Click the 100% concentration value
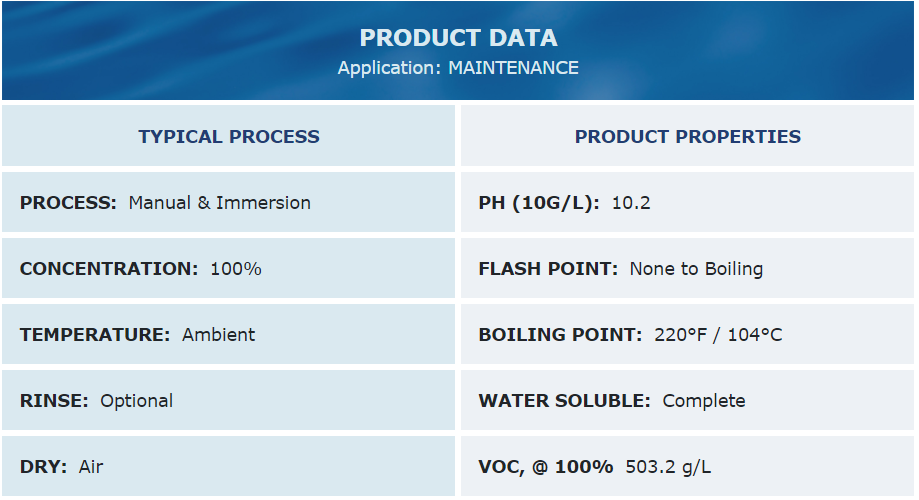This screenshot has width=919, height=500. click(236, 269)
